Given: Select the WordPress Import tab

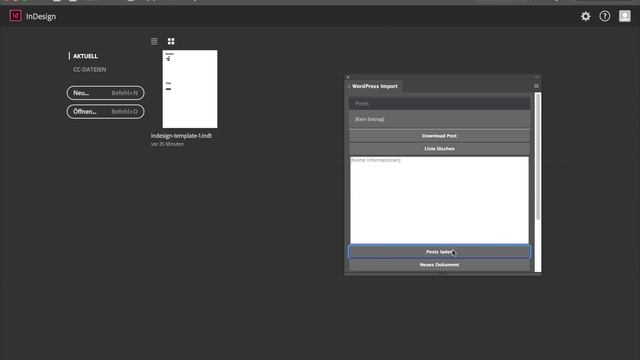Looking at the screenshot, I should point(374,86).
